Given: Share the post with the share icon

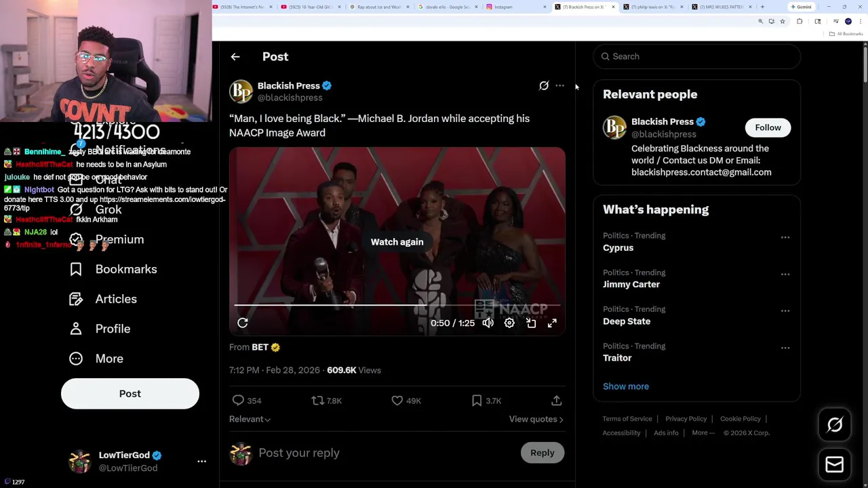Looking at the screenshot, I should pyautogui.click(x=556, y=401).
